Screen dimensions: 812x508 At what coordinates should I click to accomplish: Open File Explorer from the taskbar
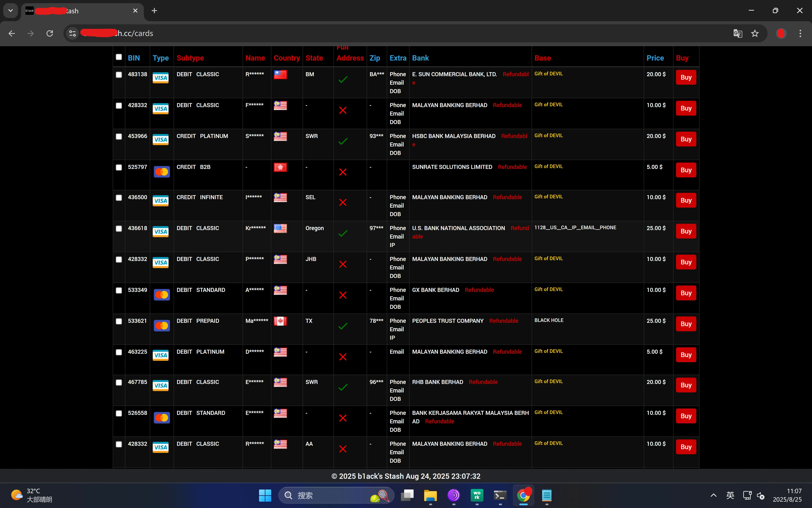(x=431, y=495)
